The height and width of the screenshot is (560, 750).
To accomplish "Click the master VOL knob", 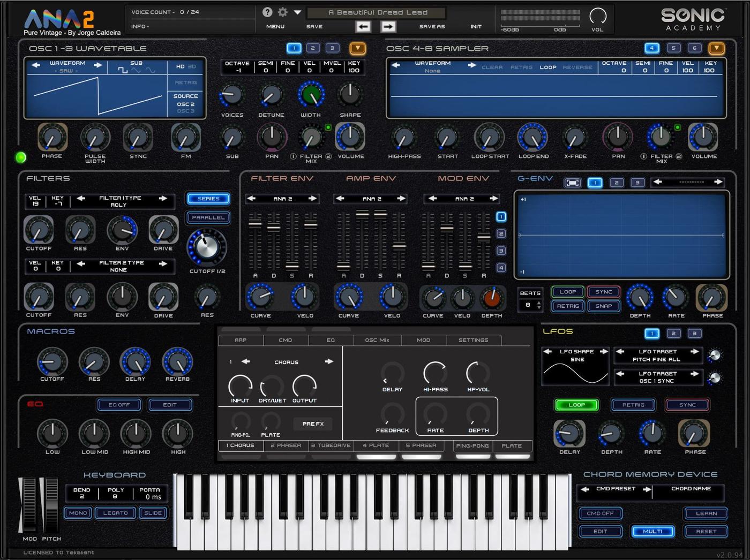I will [x=597, y=16].
